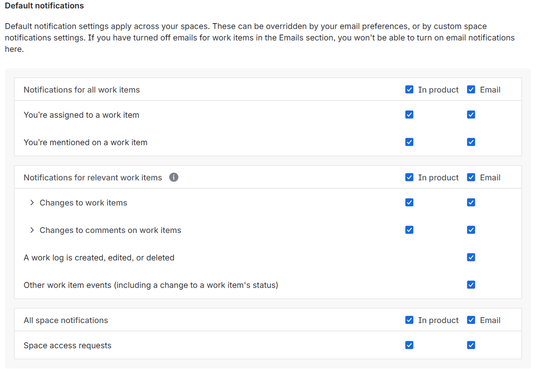Open info icon beside relevant work items

[x=173, y=177]
